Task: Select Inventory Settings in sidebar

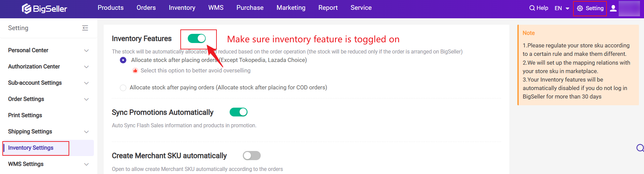Action: click(x=31, y=148)
